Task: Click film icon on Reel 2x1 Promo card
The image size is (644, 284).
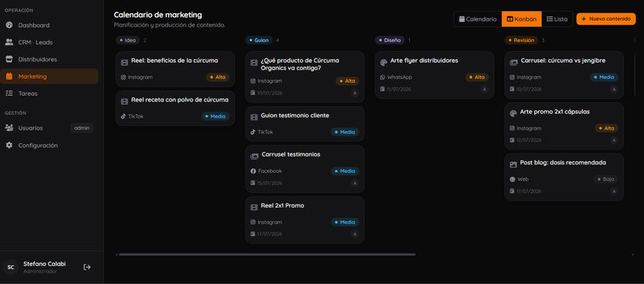Action: point(254,208)
